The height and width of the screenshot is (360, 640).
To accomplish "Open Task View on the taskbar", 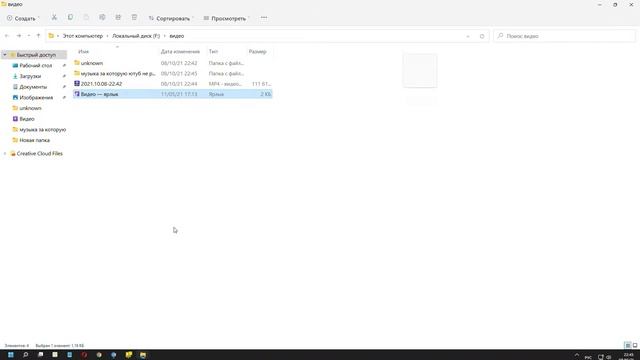I will (40, 355).
